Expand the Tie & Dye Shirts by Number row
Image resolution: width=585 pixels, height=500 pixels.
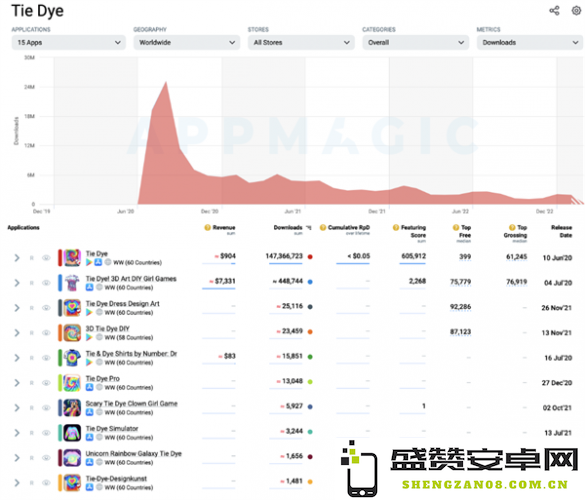17,358
